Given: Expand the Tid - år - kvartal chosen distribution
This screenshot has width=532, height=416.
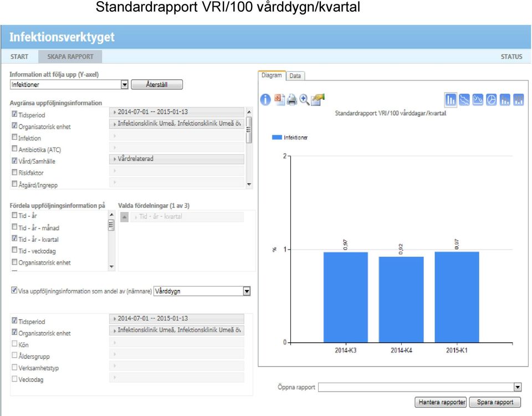Looking at the screenshot, I should (x=187, y=217).
